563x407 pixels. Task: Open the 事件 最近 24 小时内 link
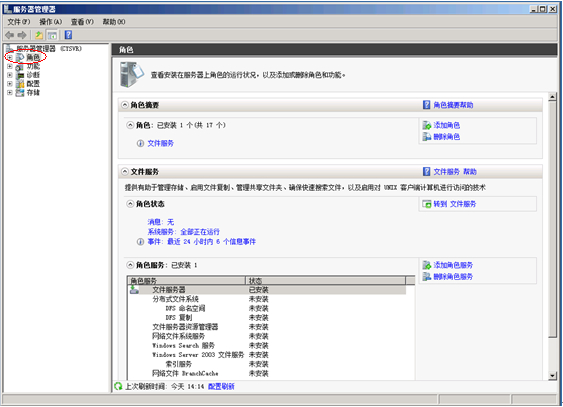point(201,242)
